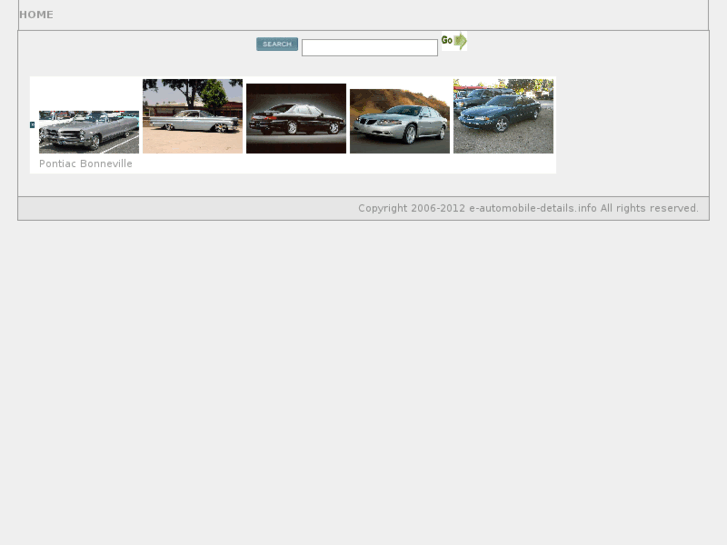Open the black sedan on dark background thumbnail
Image resolution: width=727 pixels, height=545 pixels.
(x=296, y=119)
